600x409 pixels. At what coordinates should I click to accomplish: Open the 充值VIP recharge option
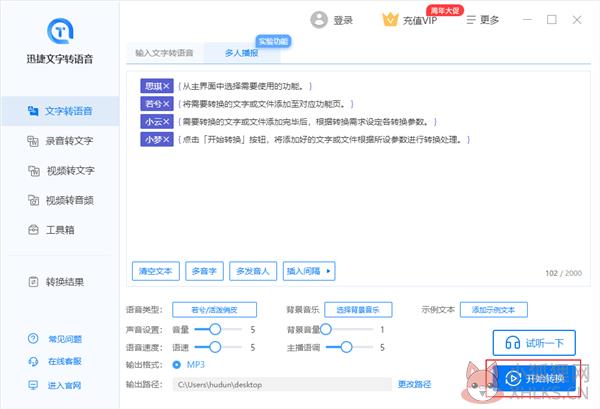[x=419, y=20]
